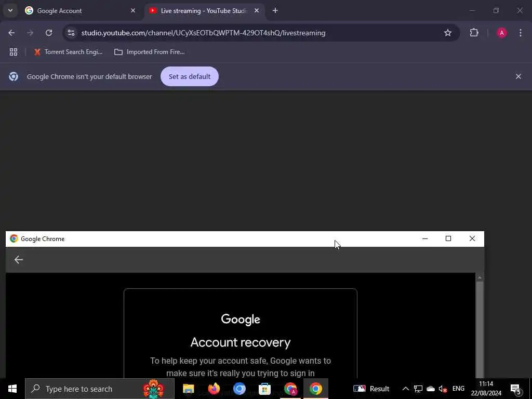Image resolution: width=532 pixels, height=399 pixels.
Task: Open the Result news widget on taskbar
Action: [371, 389]
